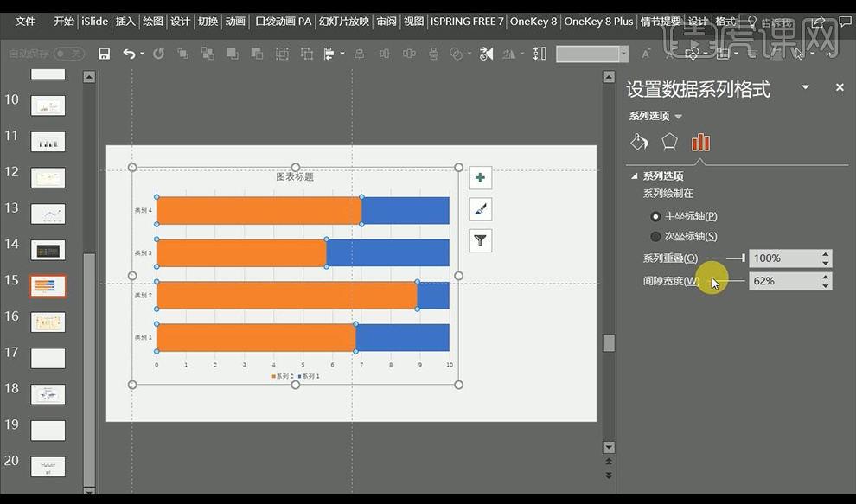856x504 pixels.
Task: Open the Chart Styles paintbrush button
Action: pos(480,209)
